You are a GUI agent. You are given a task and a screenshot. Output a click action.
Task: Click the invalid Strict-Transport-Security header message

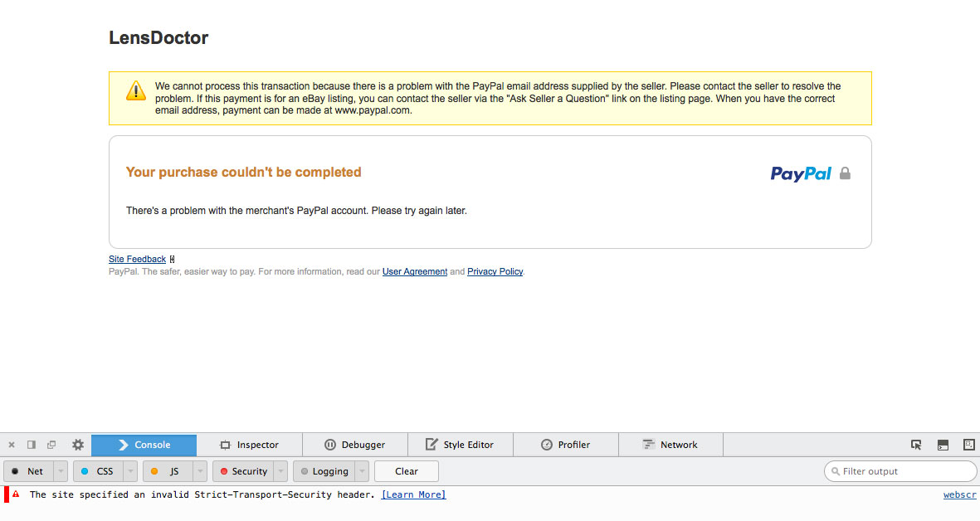(202, 494)
